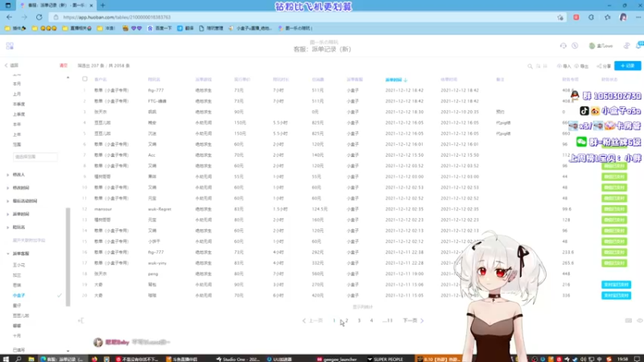This screenshot has height=362, width=644.
Task: Click the 上一页 previous page control
Action: (x=312, y=320)
